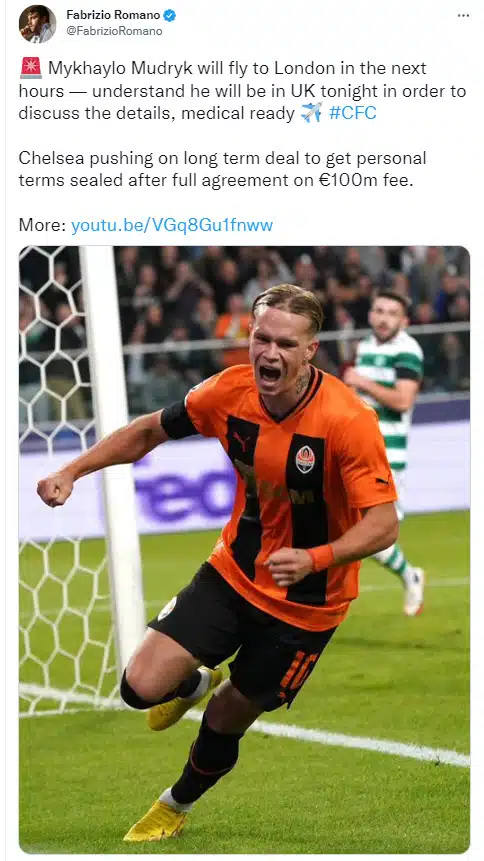Open the celebrating player's face in photo
The image size is (484, 861).
[x=280, y=357]
